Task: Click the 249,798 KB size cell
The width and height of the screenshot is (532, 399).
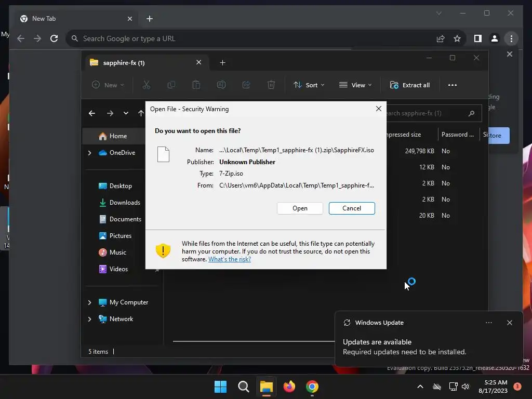Action: click(x=419, y=151)
